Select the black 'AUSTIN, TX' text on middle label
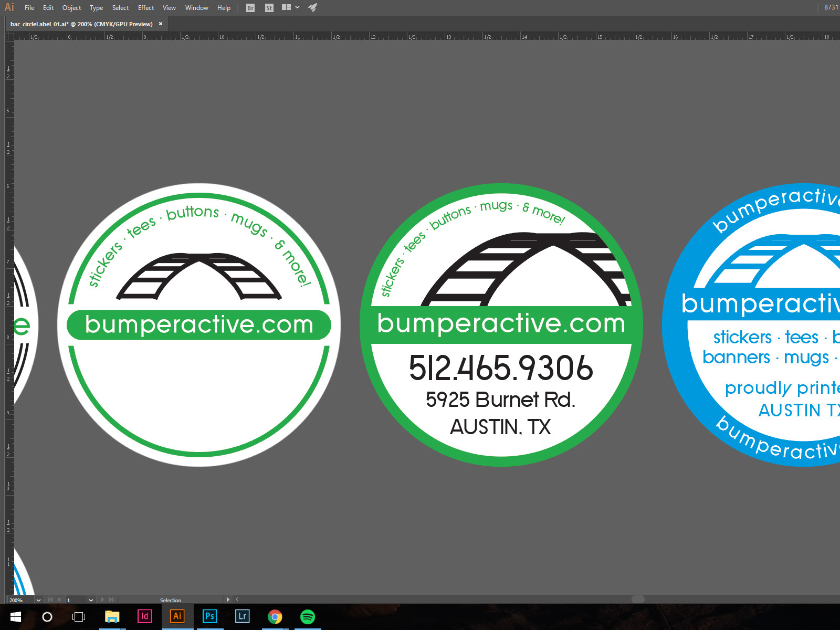The width and height of the screenshot is (840, 630). (500, 427)
